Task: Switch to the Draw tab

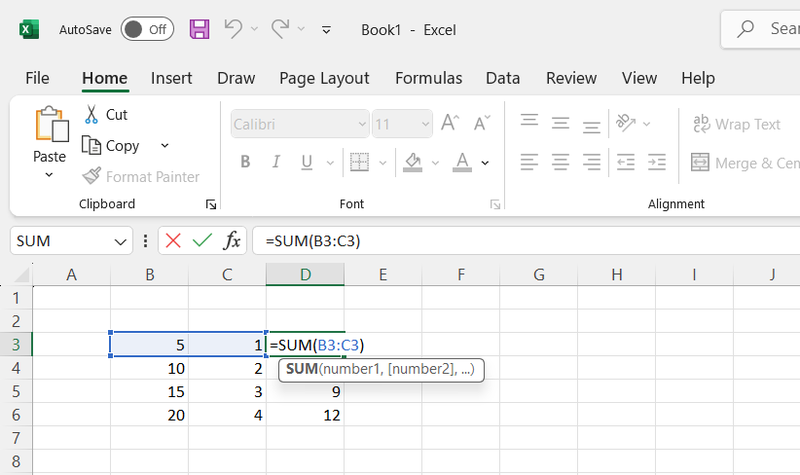Action: (x=236, y=78)
